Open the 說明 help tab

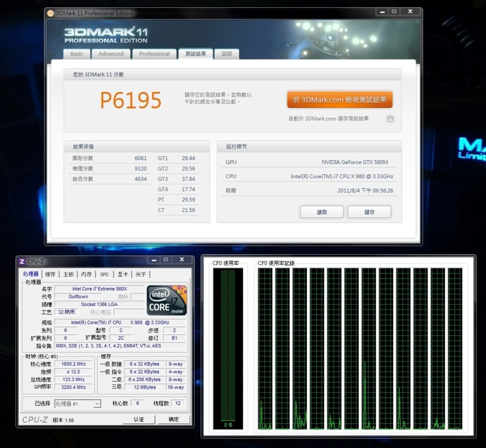227,54
